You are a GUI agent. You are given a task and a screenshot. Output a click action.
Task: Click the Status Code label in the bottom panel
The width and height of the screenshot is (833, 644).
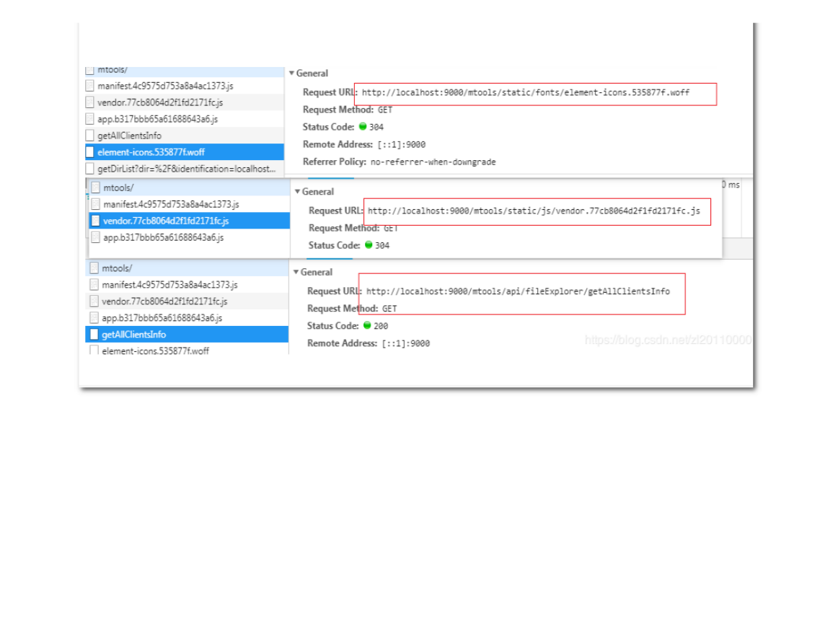point(332,326)
